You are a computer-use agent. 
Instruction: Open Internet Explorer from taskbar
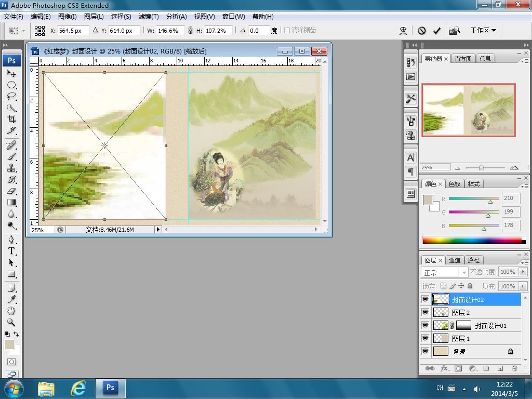pyautogui.click(x=78, y=388)
